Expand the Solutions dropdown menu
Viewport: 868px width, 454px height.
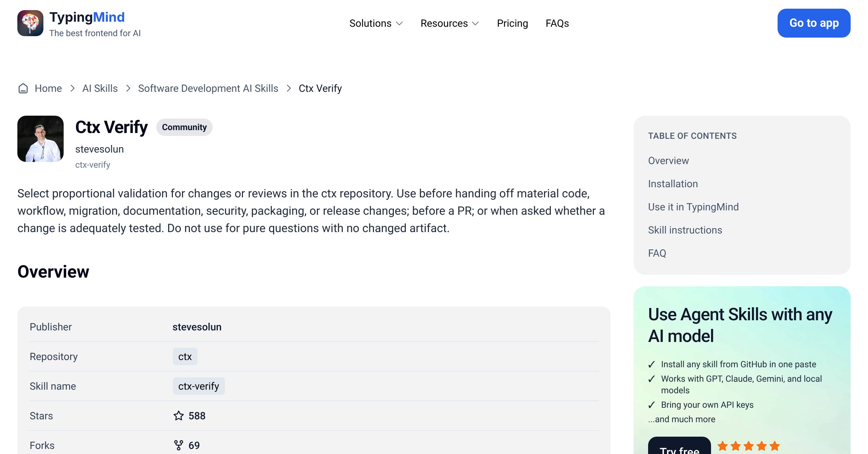tap(376, 23)
